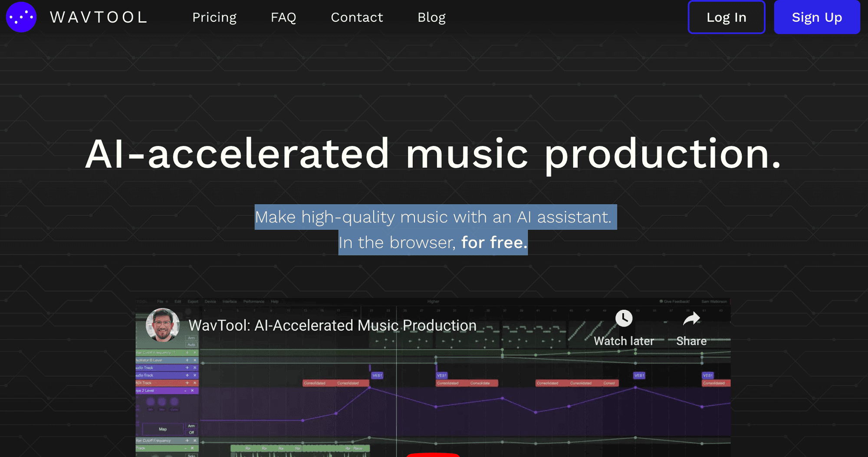Viewport: 868px width, 457px height.
Task: Go to the Contact page
Action: tap(357, 17)
